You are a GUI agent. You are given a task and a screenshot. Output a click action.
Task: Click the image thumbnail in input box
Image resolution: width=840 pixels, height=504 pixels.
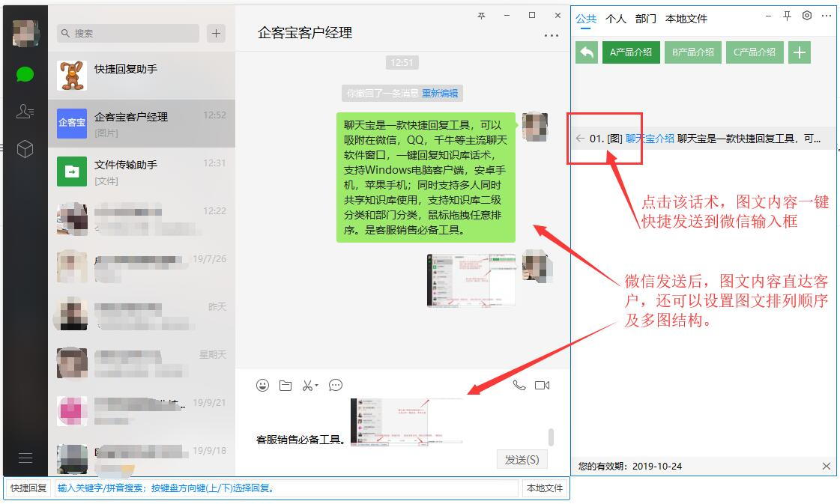pyautogui.click(x=407, y=422)
